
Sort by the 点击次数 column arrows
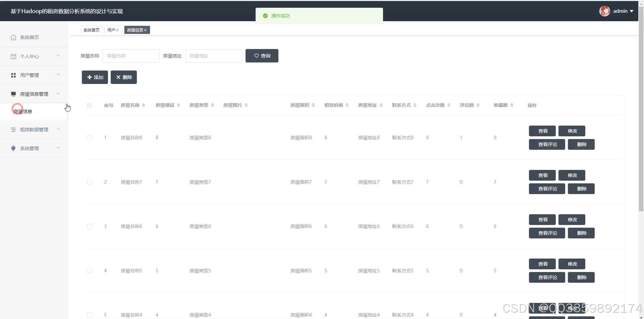449,105
